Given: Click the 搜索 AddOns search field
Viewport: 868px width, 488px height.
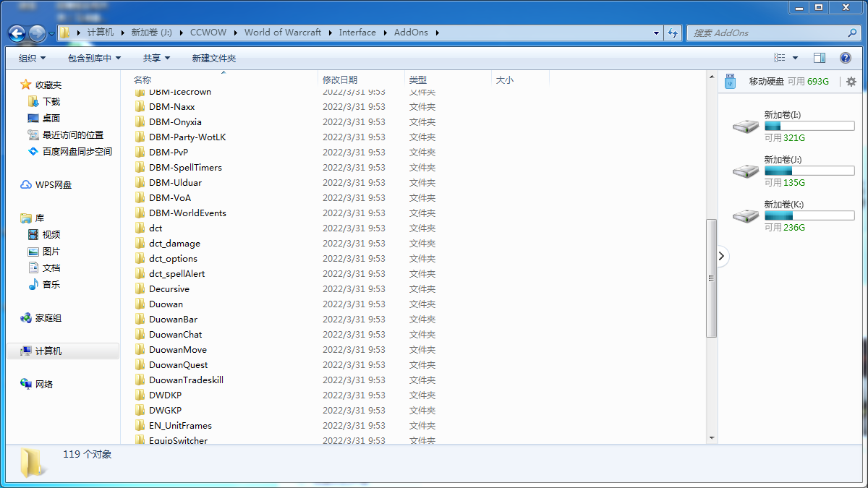Looking at the screenshot, I should 767,33.
